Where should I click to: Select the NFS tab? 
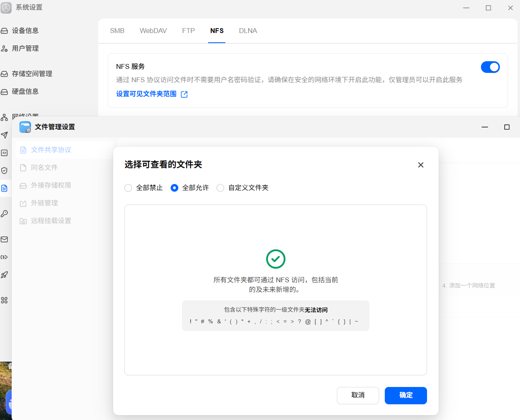pyautogui.click(x=217, y=31)
